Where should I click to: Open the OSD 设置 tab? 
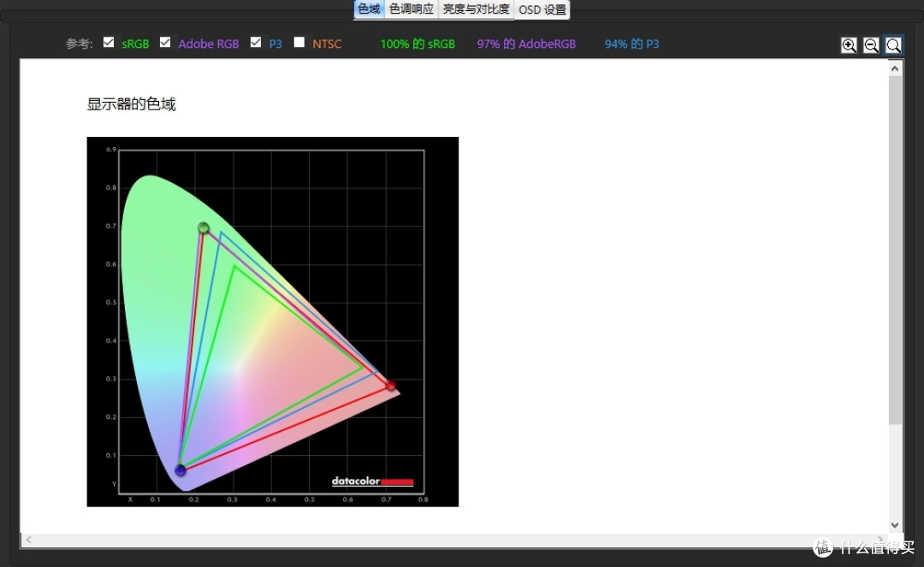542,9
